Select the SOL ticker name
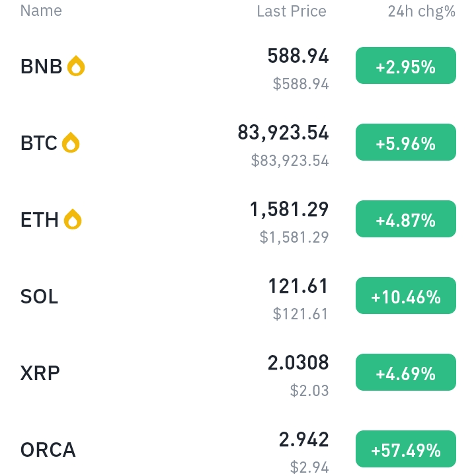This screenshot has width=476, height=476. coord(39,297)
